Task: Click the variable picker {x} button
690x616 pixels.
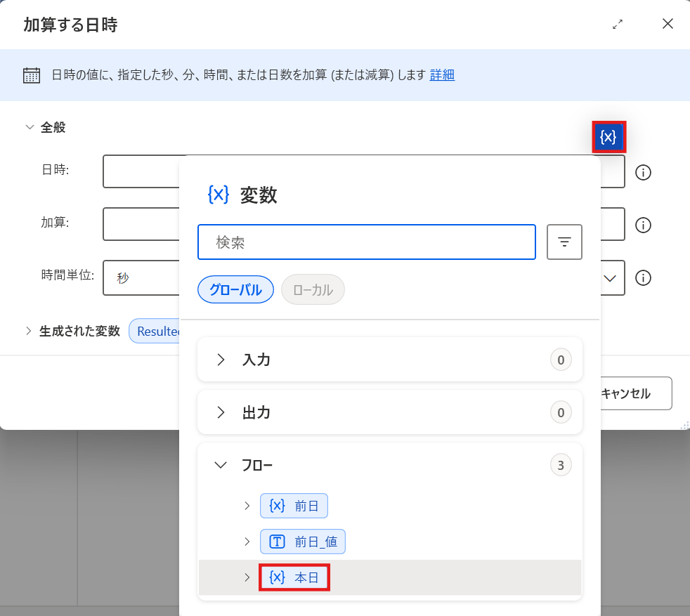Action: (608, 137)
